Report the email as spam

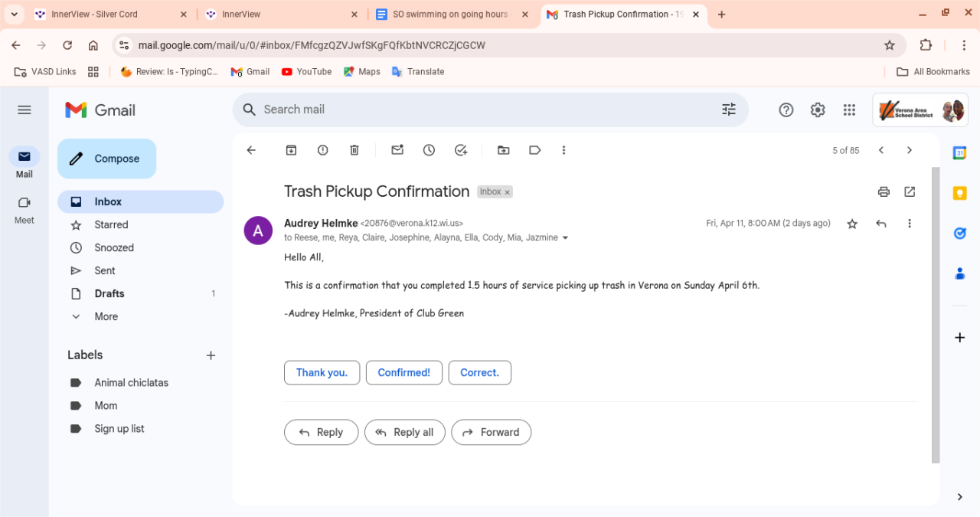click(x=323, y=150)
